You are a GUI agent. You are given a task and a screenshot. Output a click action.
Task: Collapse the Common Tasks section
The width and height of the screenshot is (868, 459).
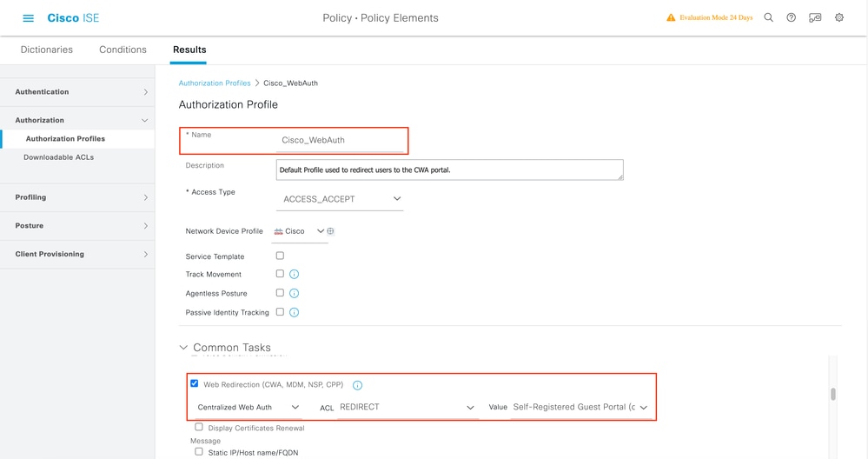(183, 348)
